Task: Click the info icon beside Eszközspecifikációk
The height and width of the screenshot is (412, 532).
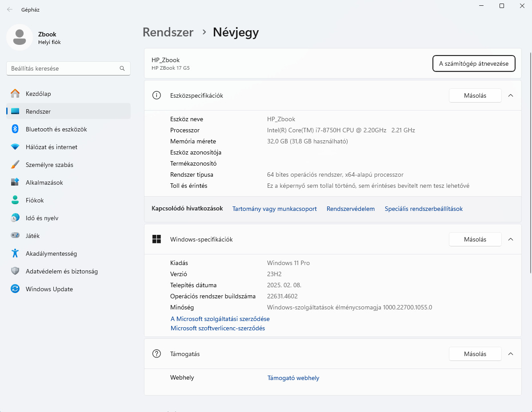Action: click(x=156, y=95)
